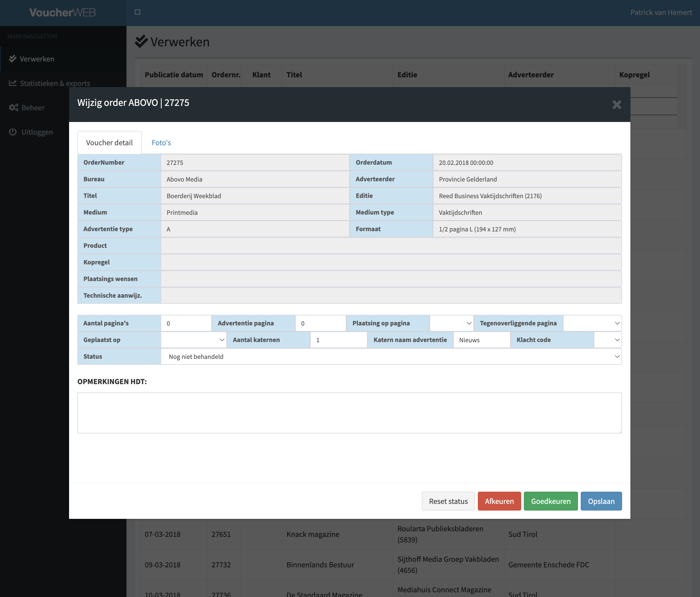
Task: Select background row with order 27651
Action: (414, 534)
